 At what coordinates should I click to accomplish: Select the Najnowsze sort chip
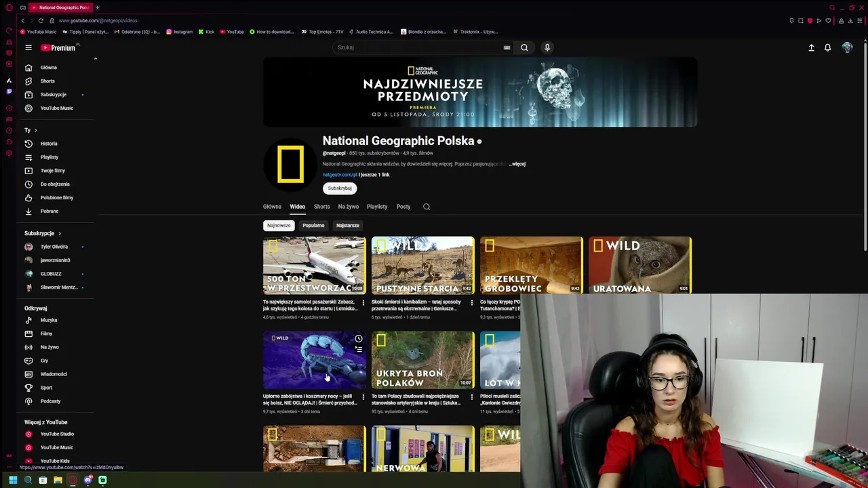coord(279,225)
